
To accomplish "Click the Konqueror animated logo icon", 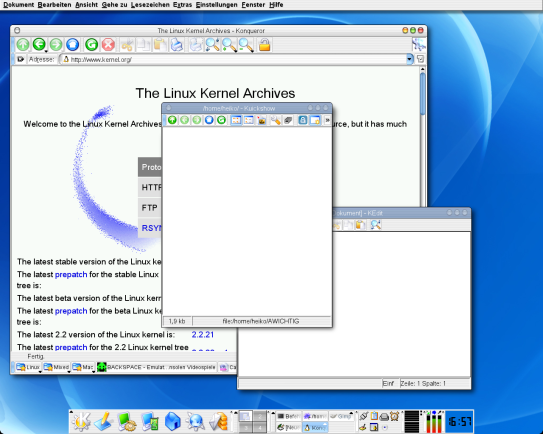I will click(x=419, y=45).
